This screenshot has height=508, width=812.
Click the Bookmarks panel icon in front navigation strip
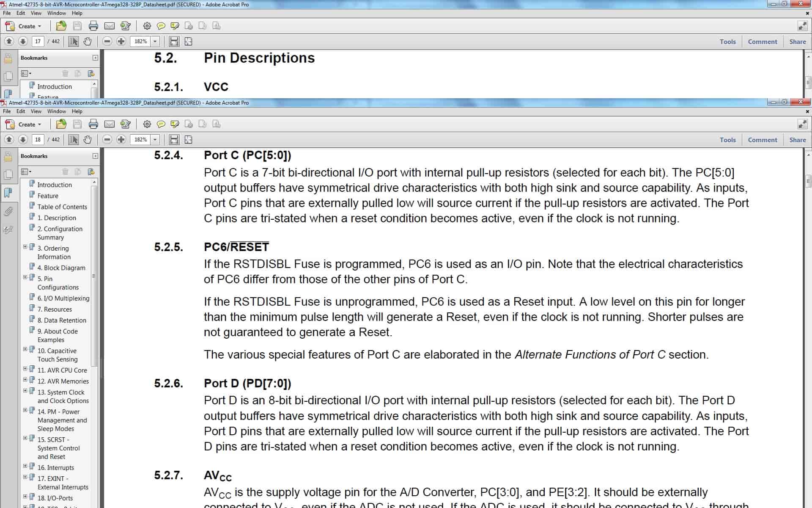(x=8, y=193)
